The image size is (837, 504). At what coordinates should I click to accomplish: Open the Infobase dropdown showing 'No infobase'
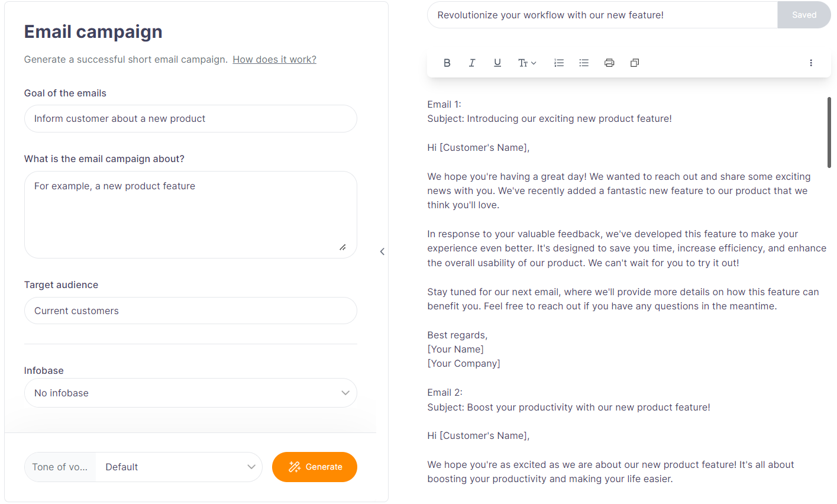pos(190,393)
